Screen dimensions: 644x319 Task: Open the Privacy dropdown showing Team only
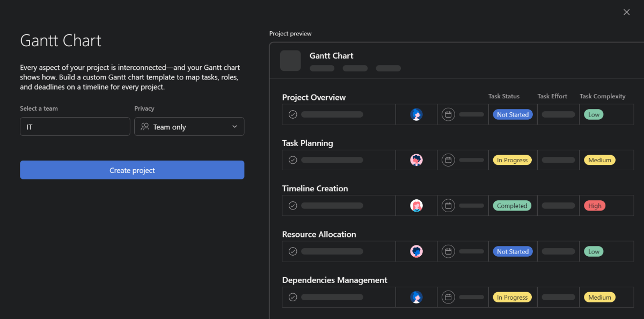pos(189,127)
